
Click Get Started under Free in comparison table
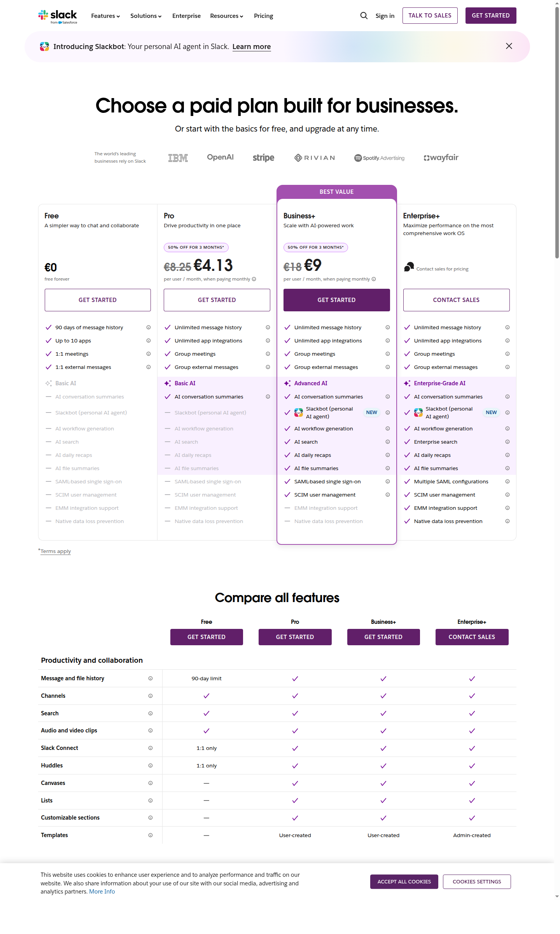[206, 637]
